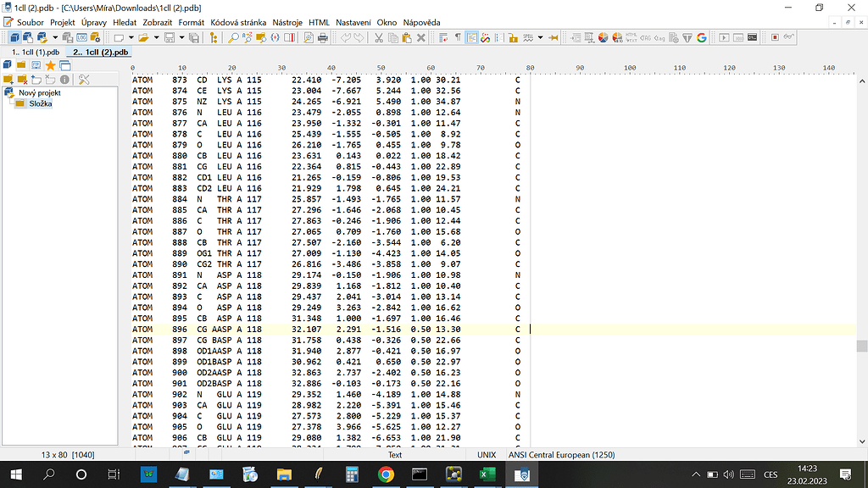Click the UNIX line-ending indicator in status bar
Viewport: 868px width, 488px height.
[487, 454]
